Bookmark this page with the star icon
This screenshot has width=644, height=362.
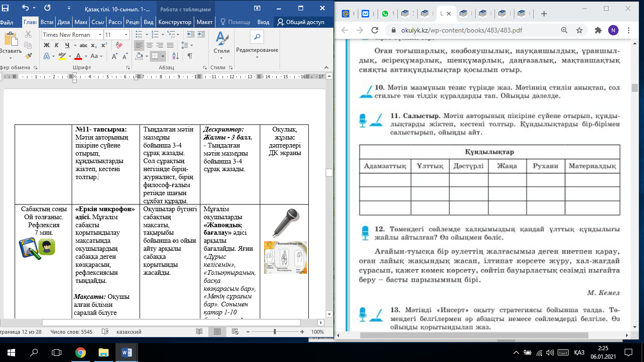tap(579, 30)
